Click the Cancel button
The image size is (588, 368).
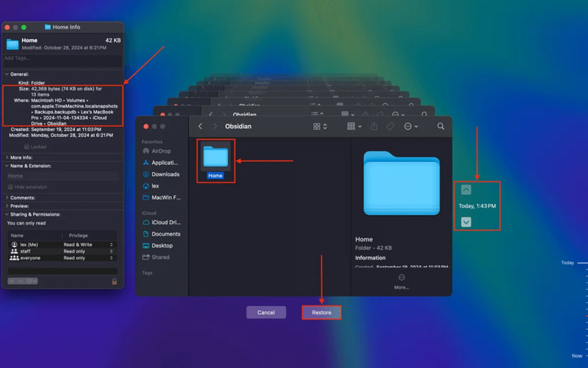pyautogui.click(x=266, y=313)
